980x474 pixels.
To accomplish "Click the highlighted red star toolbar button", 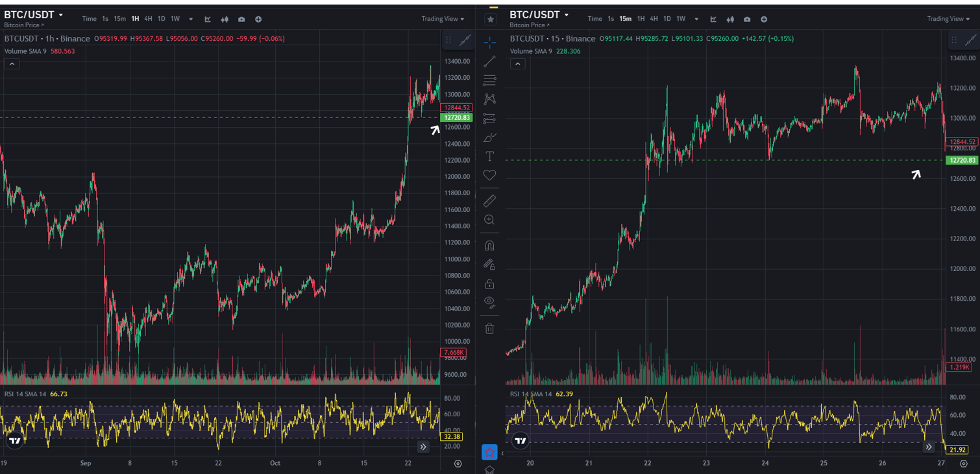I will pyautogui.click(x=489, y=452).
